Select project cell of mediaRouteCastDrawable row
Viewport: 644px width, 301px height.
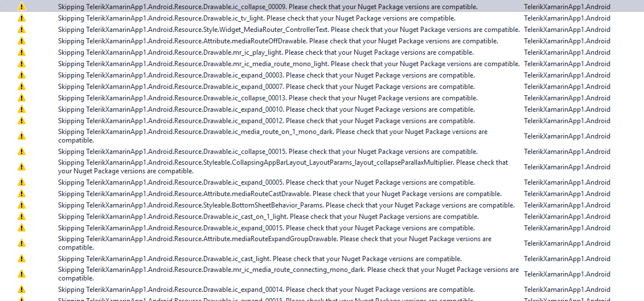click(567, 194)
